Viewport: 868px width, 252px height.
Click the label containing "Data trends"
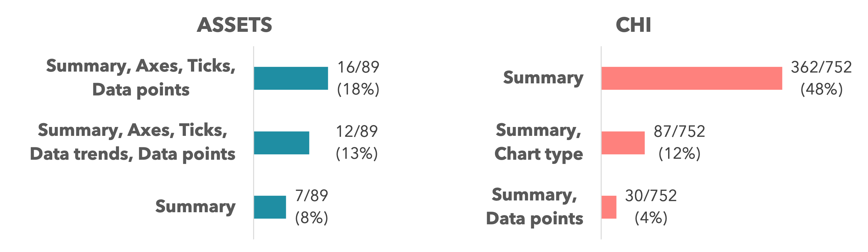(x=132, y=142)
